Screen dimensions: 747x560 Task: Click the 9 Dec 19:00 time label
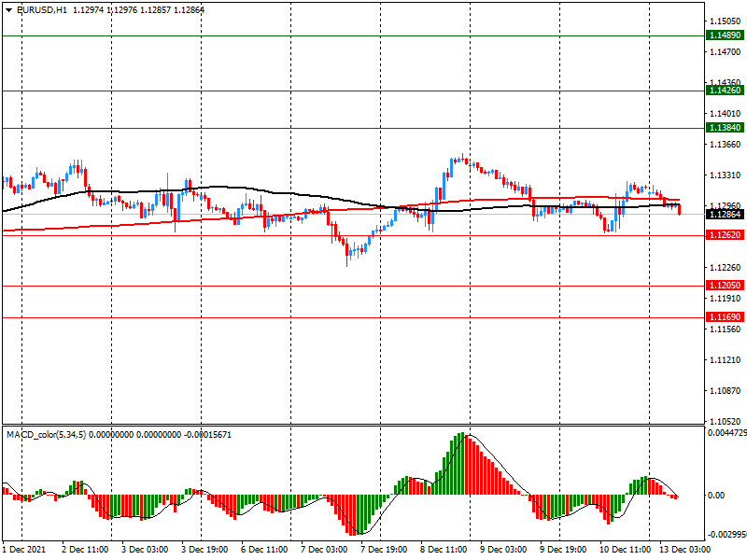[563, 550]
